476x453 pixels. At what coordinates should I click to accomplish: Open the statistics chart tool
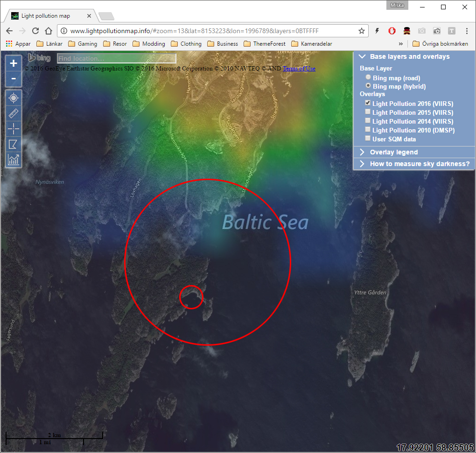click(14, 160)
